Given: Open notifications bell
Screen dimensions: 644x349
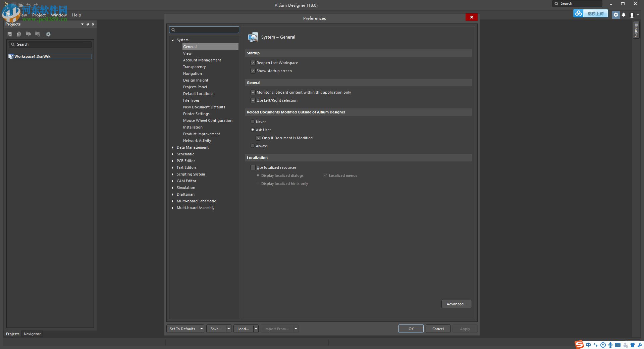Looking at the screenshot, I should [x=624, y=15].
